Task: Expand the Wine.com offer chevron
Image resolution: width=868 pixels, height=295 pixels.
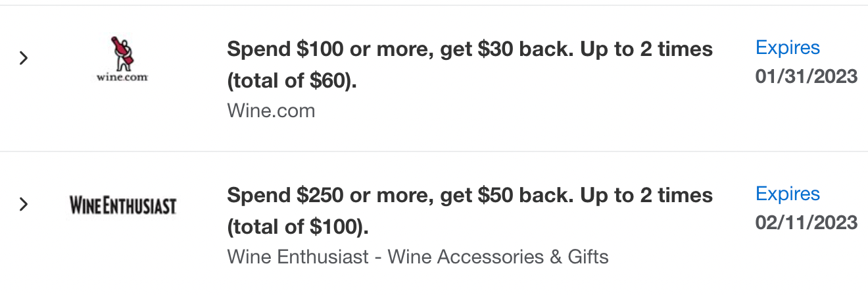Action: coord(24,58)
